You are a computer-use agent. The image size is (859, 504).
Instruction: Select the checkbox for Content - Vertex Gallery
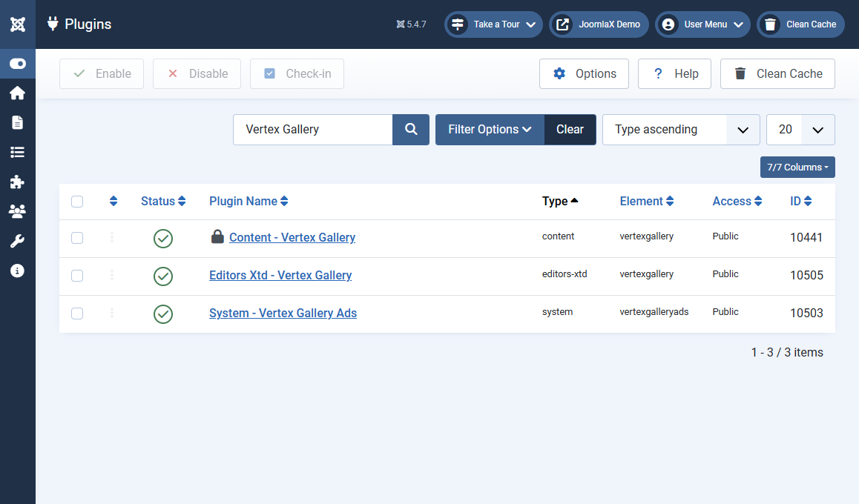pos(77,238)
